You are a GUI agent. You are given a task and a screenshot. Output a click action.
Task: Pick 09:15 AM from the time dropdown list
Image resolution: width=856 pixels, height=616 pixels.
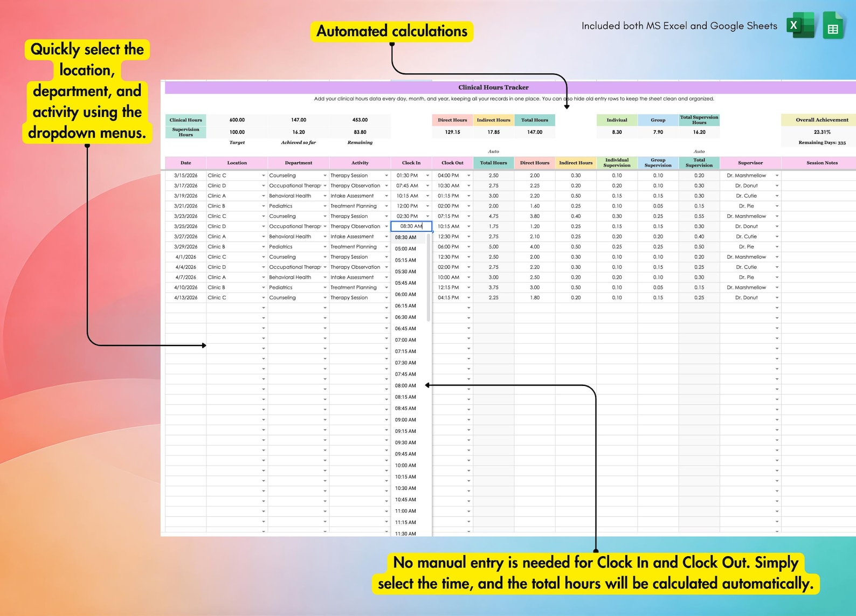(405, 431)
